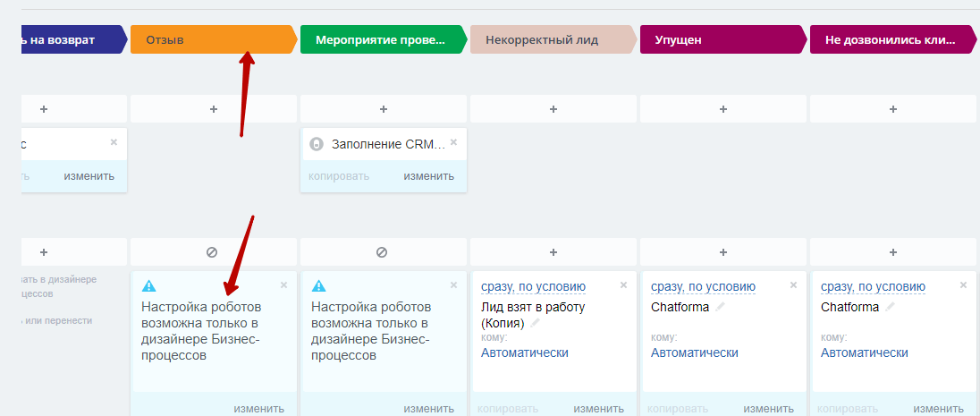The width and height of the screenshot is (980, 416).
Task: Click the icon left of the "Заполнение CRM" title
Action: tap(316, 144)
